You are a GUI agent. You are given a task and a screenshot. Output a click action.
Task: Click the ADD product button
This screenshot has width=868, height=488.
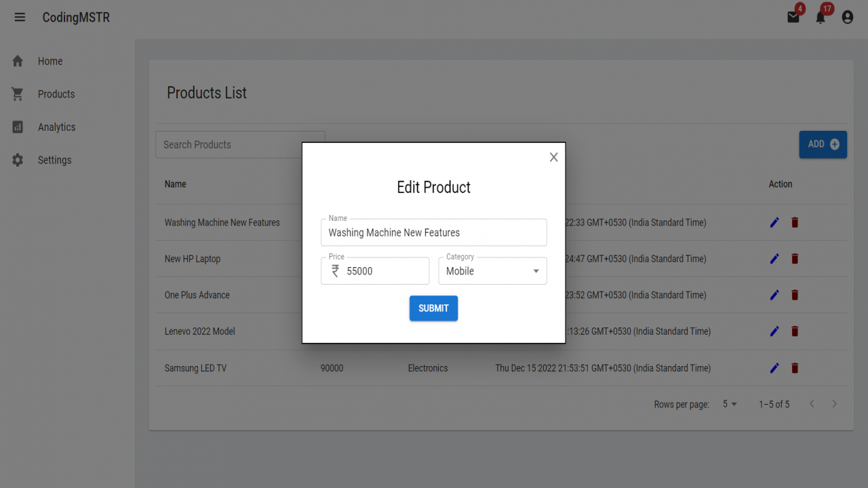click(x=823, y=144)
